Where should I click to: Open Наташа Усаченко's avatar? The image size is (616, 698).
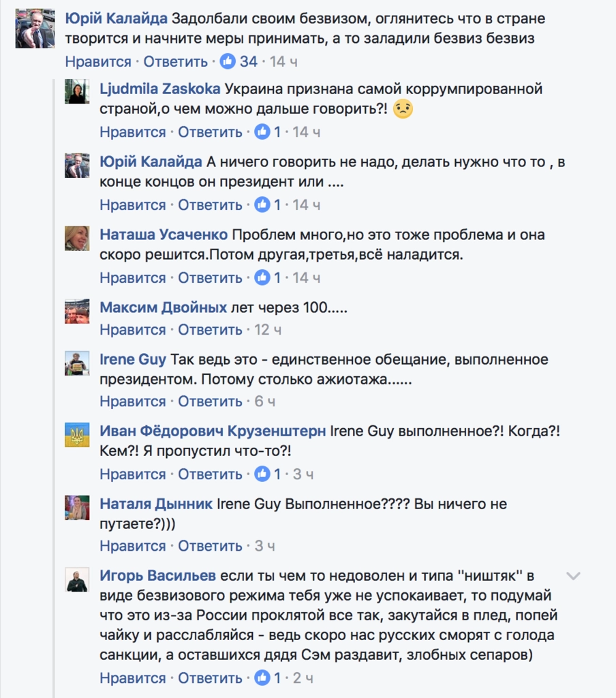click(77, 238)
